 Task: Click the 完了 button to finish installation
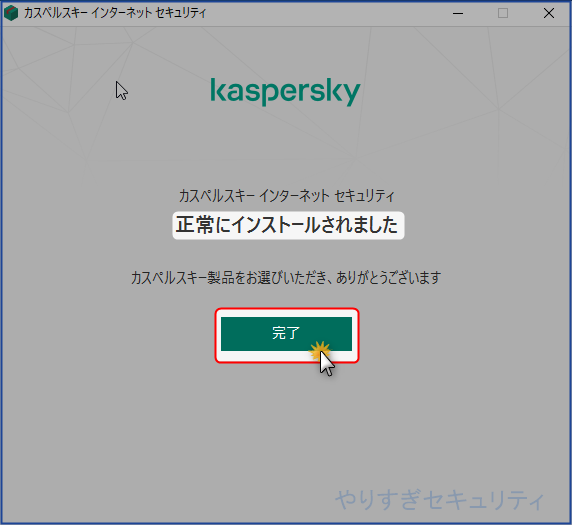coord(286,333)
